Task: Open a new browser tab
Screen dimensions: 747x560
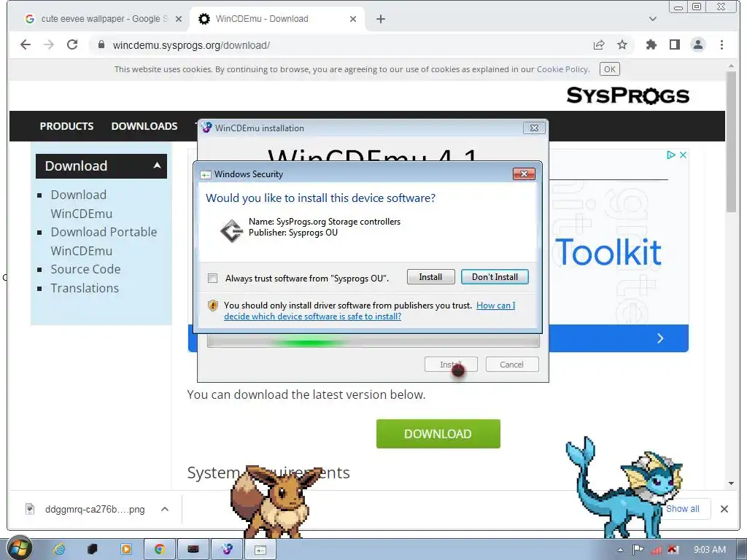Action: [381, 19]
